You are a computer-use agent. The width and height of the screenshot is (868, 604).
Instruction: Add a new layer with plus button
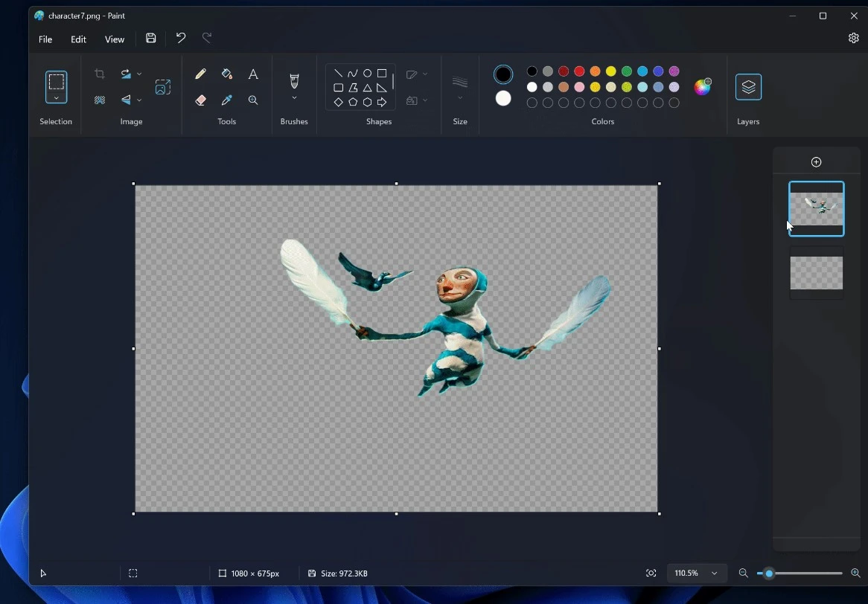tap(817, 162)
